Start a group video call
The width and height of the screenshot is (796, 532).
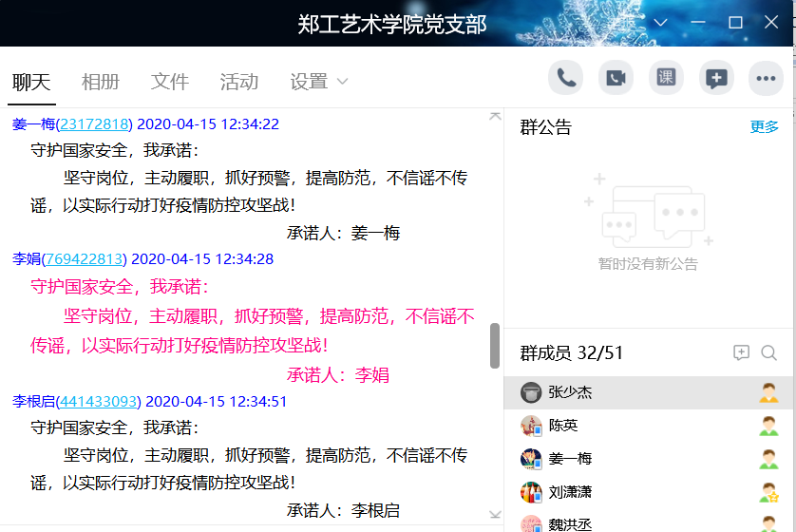tap(616, 78)
